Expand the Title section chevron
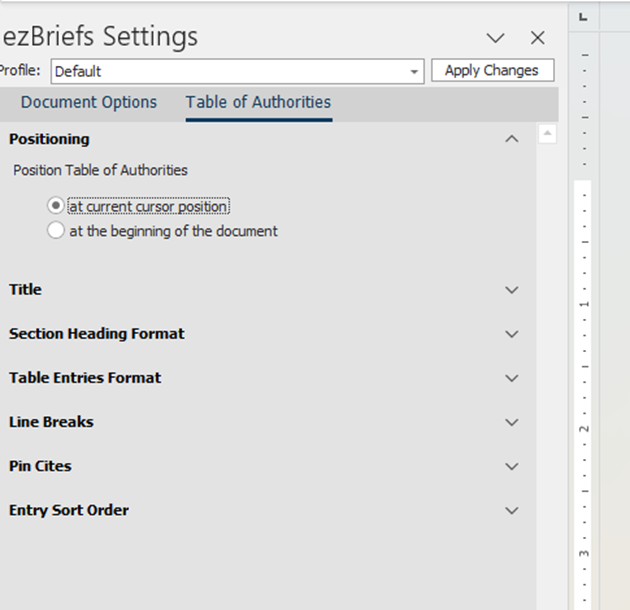The width and height of the screenshot is (630, 610). 511,290
